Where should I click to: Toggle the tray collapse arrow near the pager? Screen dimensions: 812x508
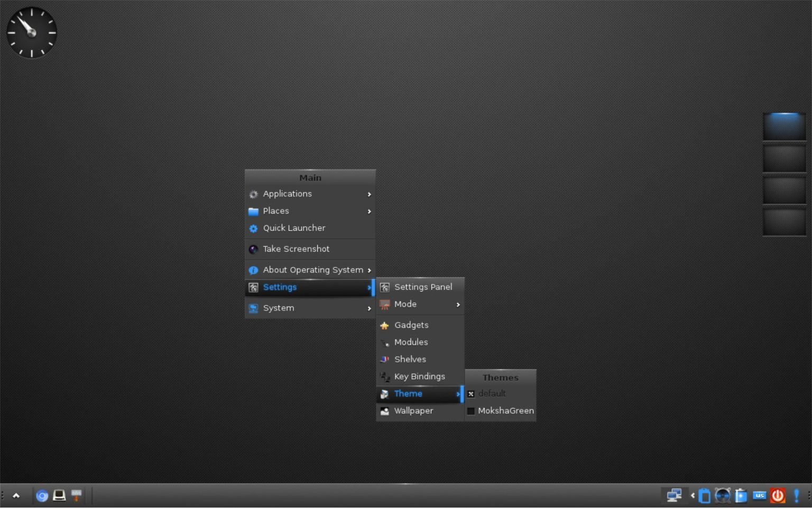tap(693, 496)
